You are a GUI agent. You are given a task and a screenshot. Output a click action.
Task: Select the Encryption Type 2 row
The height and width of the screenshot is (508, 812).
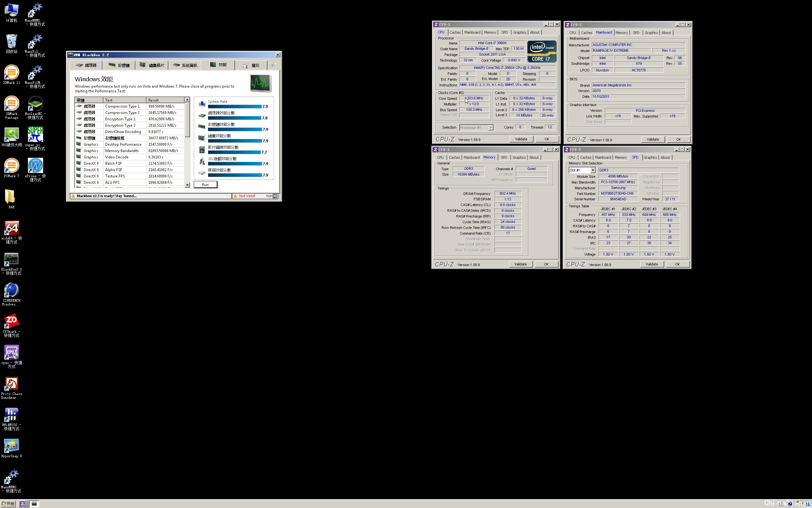[129, 125]
